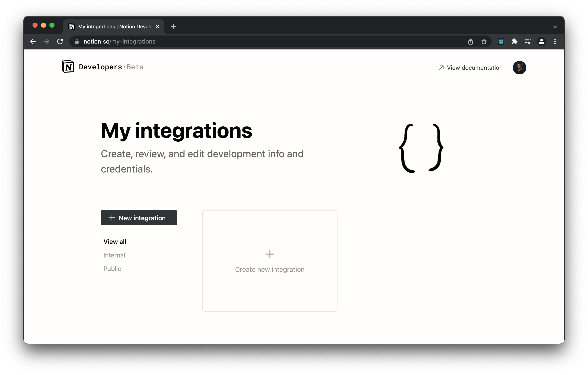Viewport: 588px width, 375px height.
Task: Open the Extensions puzzle icon
Action: coord(514,42)
